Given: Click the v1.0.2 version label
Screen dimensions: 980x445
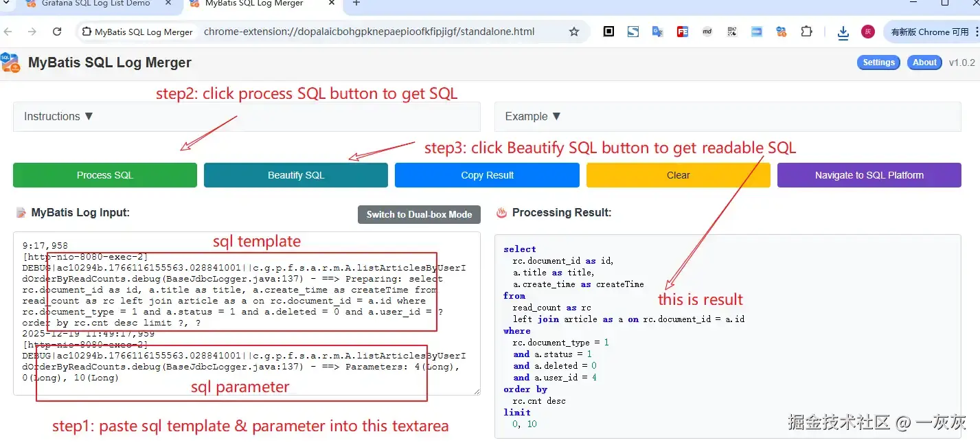Looking at the screenshot, I should pyautogui.click(x=961, y=62).
